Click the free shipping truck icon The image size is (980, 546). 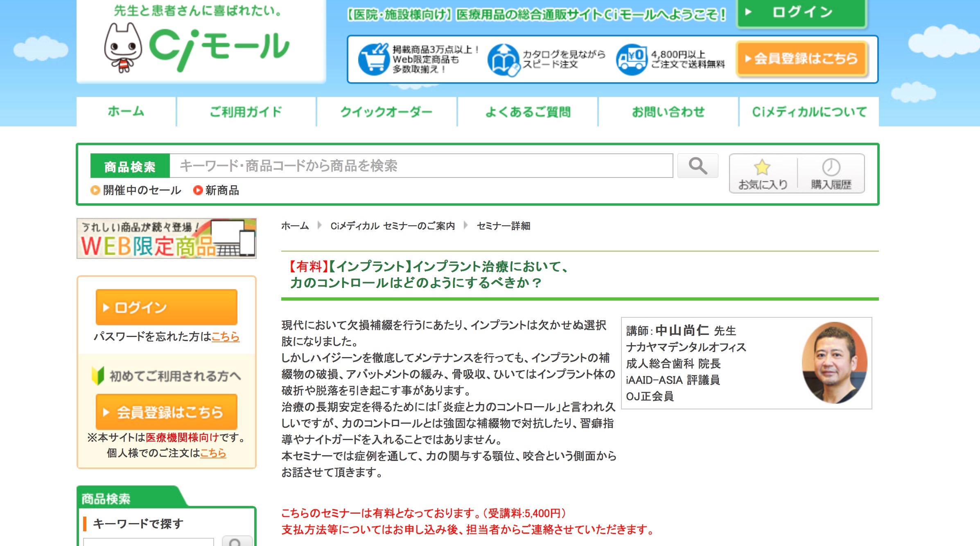632,60
